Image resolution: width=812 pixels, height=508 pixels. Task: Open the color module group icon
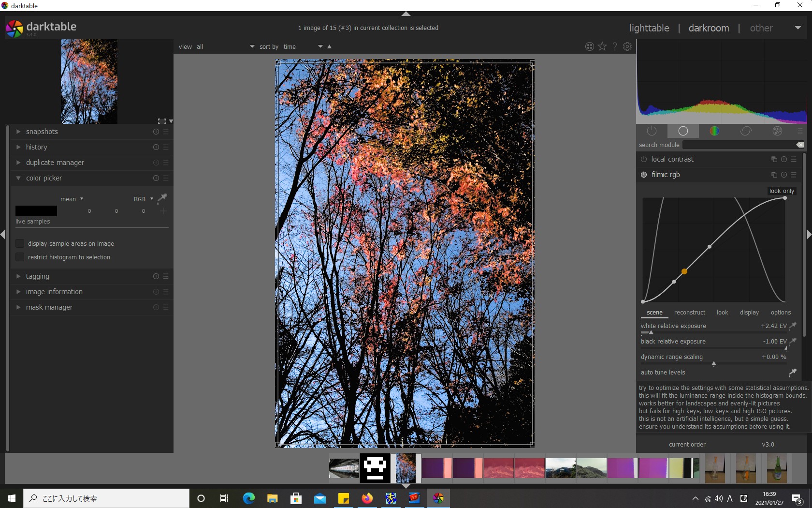(x=714, y=131)
